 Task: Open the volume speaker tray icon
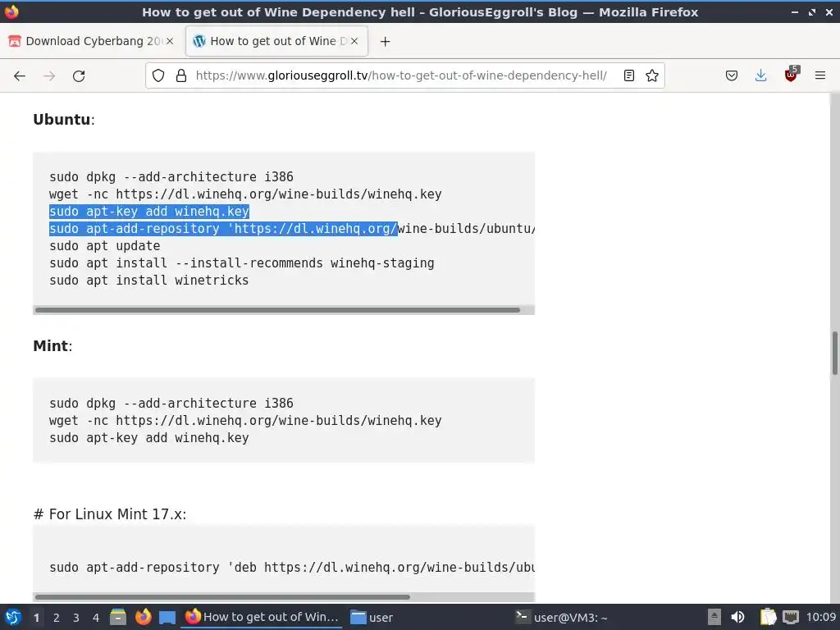(737, 617)
